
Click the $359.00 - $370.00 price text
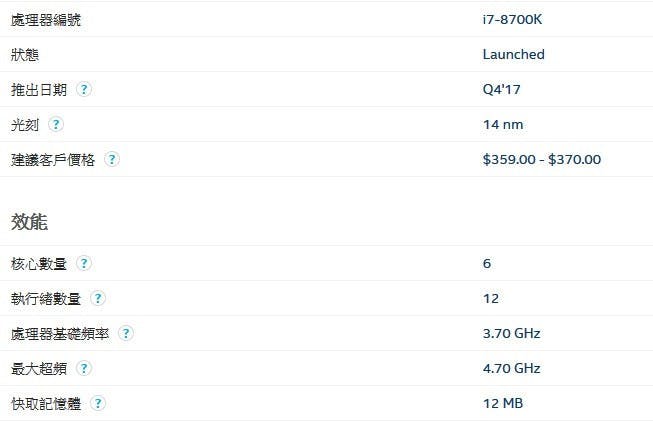pos(542,159)
